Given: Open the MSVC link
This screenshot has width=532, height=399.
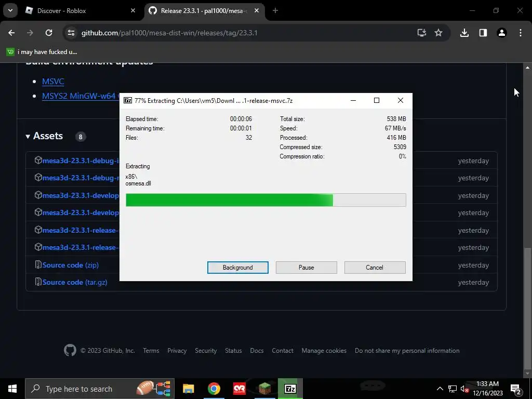Looking at the screenshot, I should [53, 82].
